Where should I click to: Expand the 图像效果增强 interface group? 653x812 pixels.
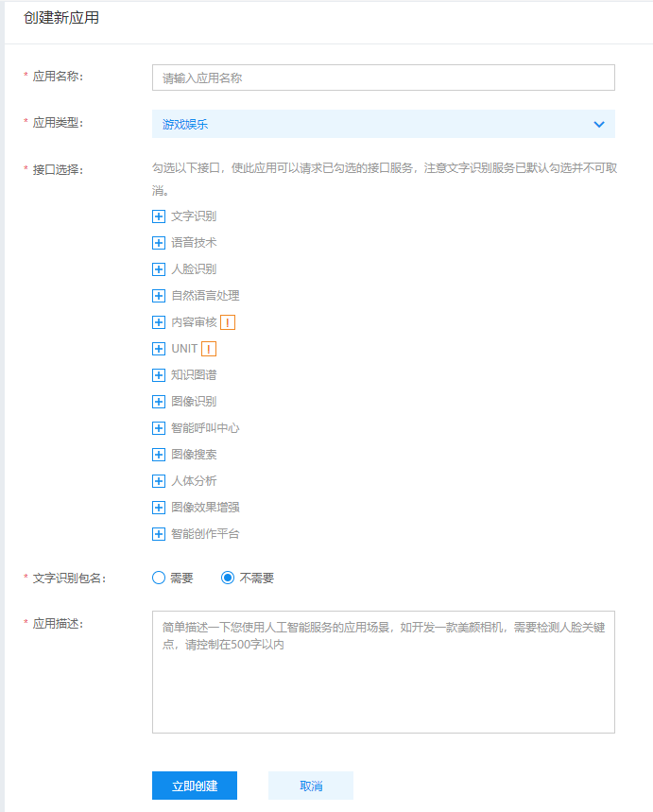(x=159, y=507)
